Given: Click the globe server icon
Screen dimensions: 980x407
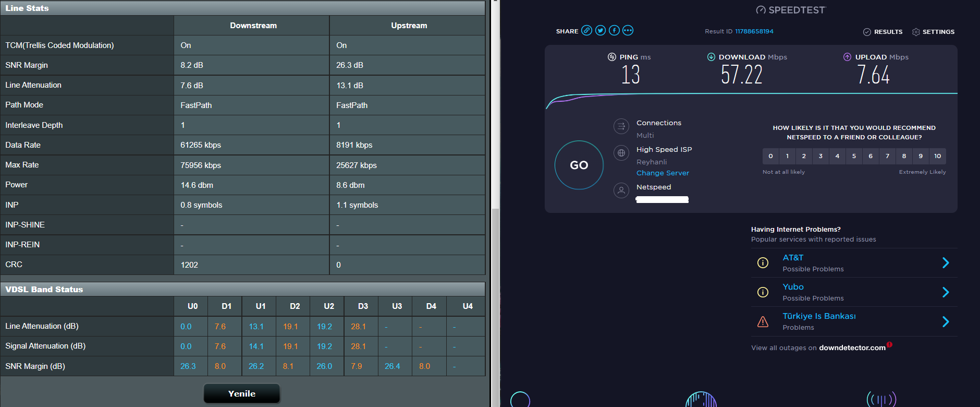Looking at the screenshot, I should click(621, 153).
